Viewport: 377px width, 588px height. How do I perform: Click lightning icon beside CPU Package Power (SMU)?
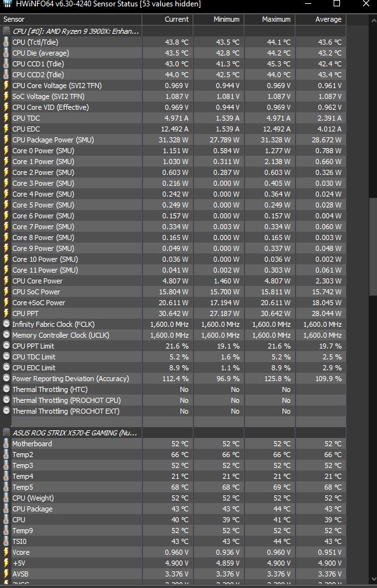coord(6,140)
